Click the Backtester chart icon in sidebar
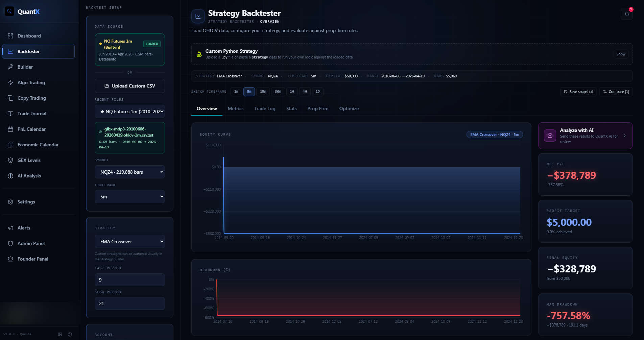The image size is (644, 340). (10, 51)
